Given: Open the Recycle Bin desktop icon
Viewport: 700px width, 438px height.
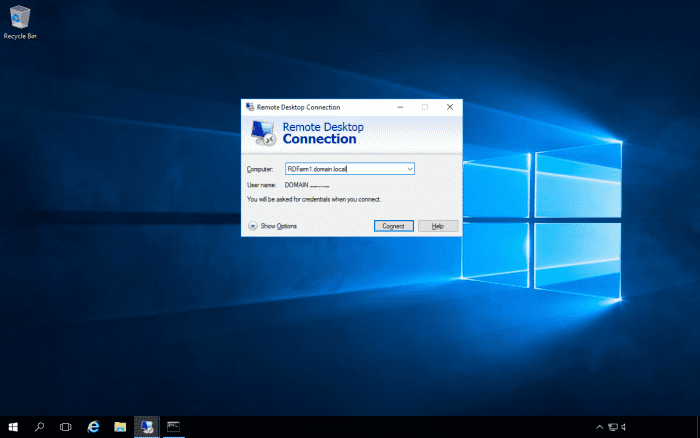Looking at the screenshot, I should [20, 22].
